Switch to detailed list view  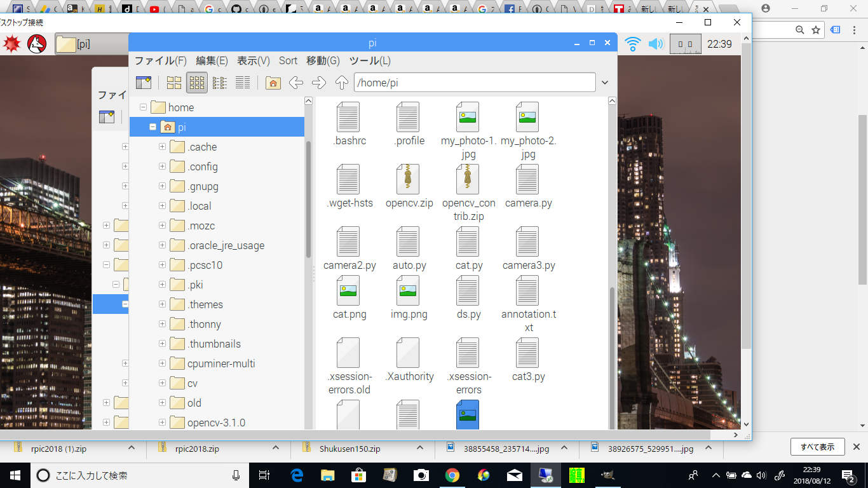[x=243, y=83]
